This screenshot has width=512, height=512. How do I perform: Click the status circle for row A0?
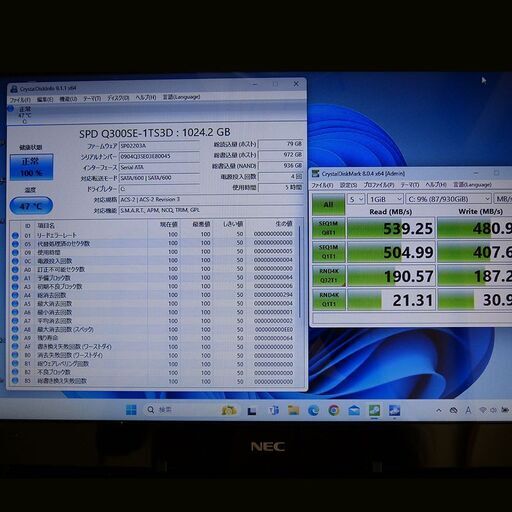[15, 269]
